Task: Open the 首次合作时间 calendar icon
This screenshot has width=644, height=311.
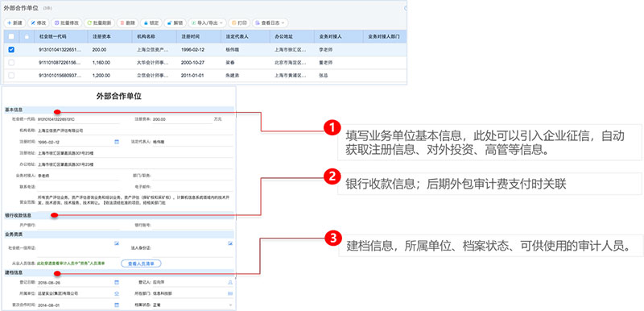Action: pyautogui.click(x=116, y=305)
